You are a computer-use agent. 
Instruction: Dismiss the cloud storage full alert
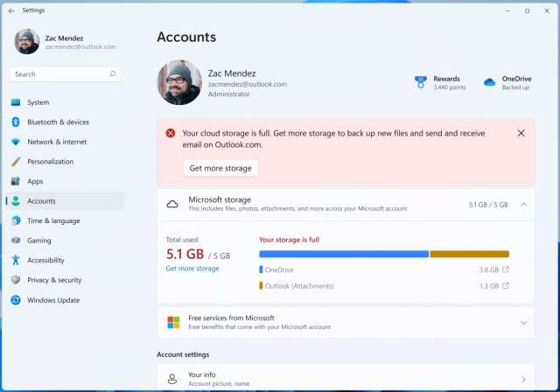coord(521,133)
